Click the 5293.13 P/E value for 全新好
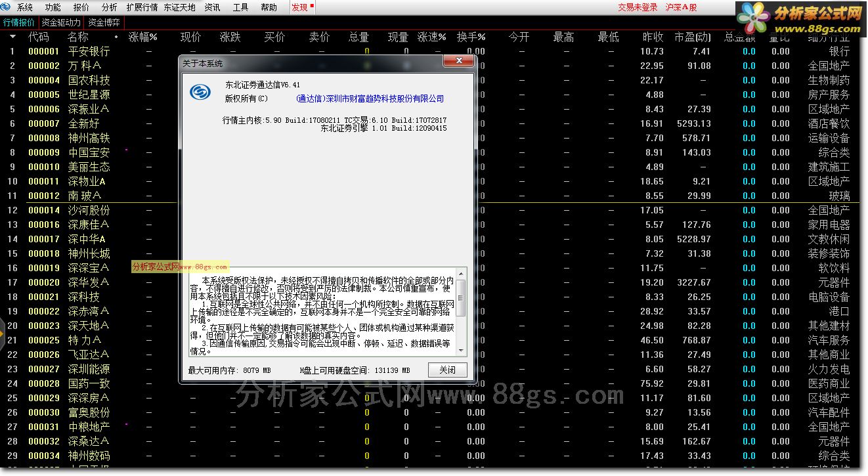The width and height of the screenshot is (868, 476). 694,123
